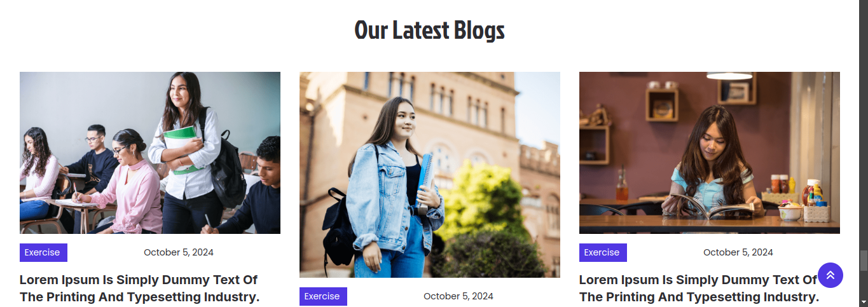Click the date under the campus photo

tap(458, 296)
